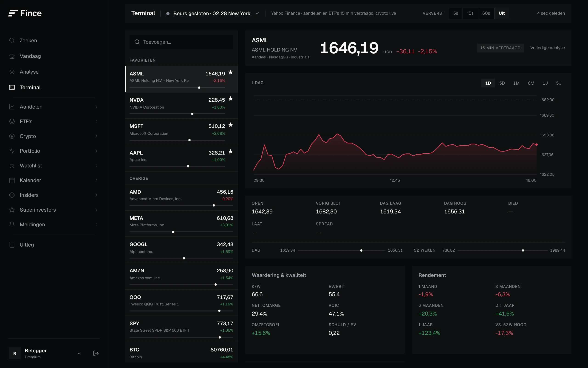The image size is (588, 368).
Task: Expand the Kalender submenu chevron
Action: point(96,180)
